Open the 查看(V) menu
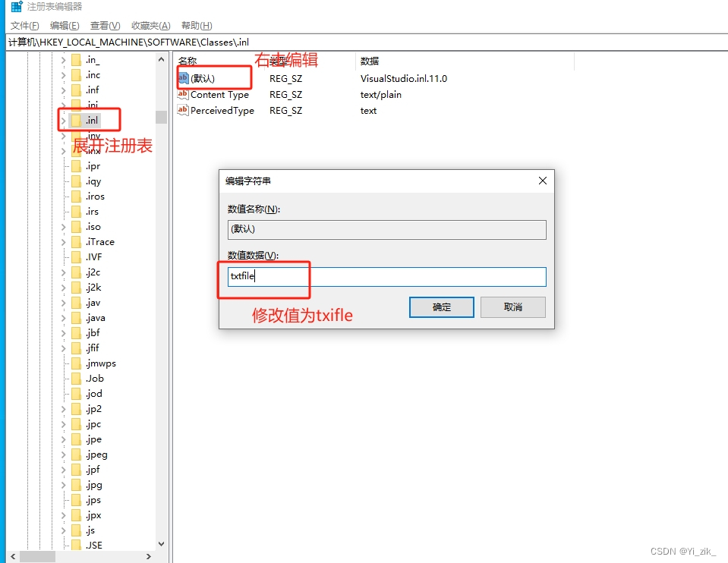 [x=103, y=25]
